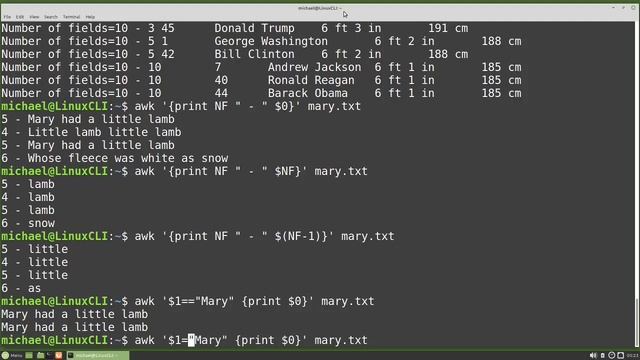Open the Help menu
The width and height of the screenshot is (640, 360).
[90, 17]
